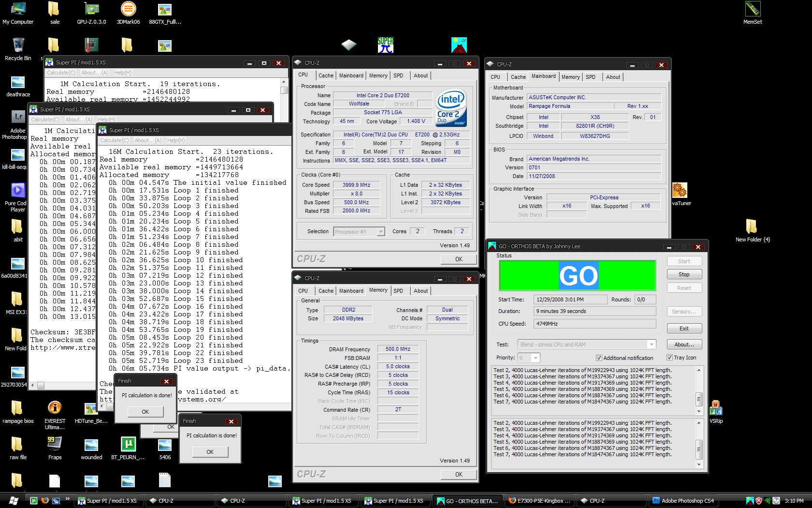Open the Mainboard tab in top CPU-Z

(x=351, y=75)
